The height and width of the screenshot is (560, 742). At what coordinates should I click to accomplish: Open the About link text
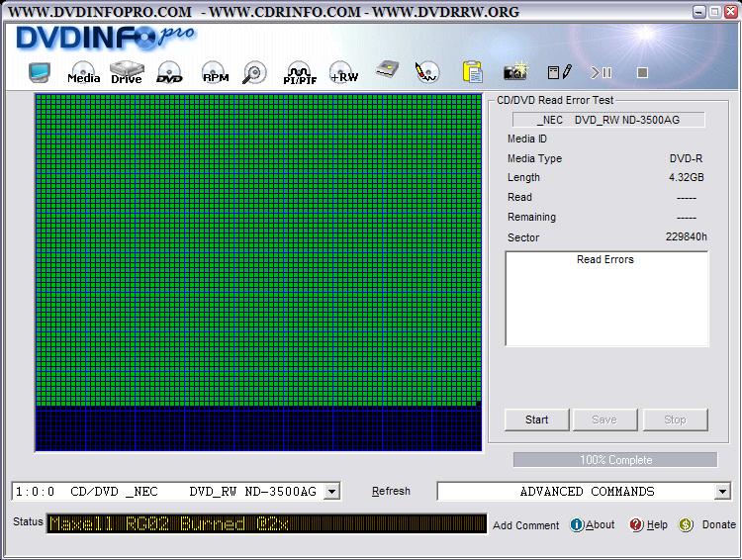tap(601, 524)
